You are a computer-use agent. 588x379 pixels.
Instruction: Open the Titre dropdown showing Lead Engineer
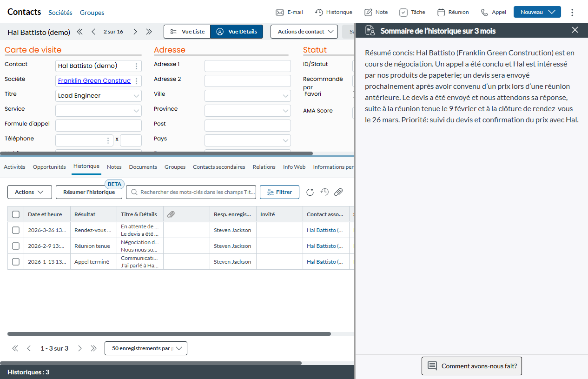[99, 96]
